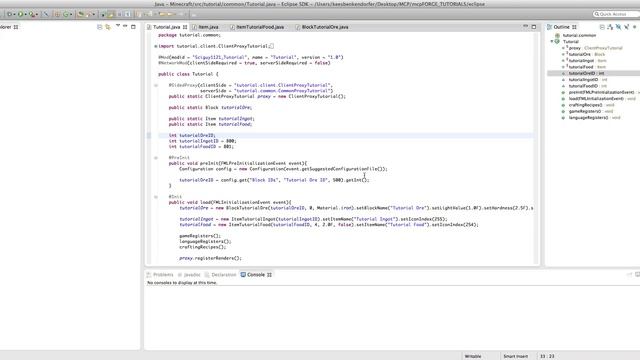Collapse the preInit method fold marker

156,158
